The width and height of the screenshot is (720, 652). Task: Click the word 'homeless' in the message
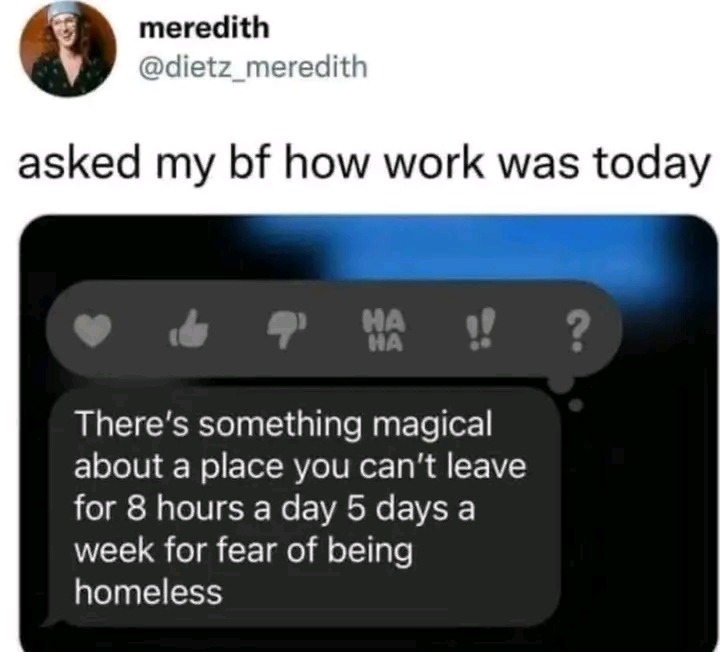[x=148, y=591]
